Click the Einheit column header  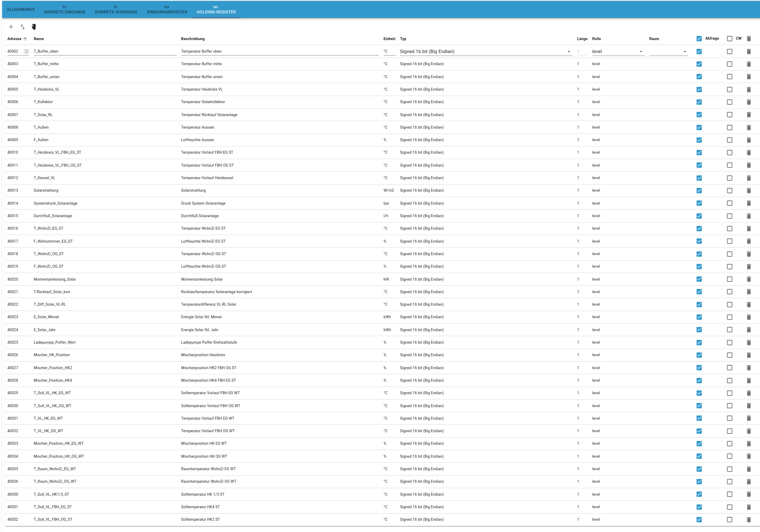click(389, 39)
